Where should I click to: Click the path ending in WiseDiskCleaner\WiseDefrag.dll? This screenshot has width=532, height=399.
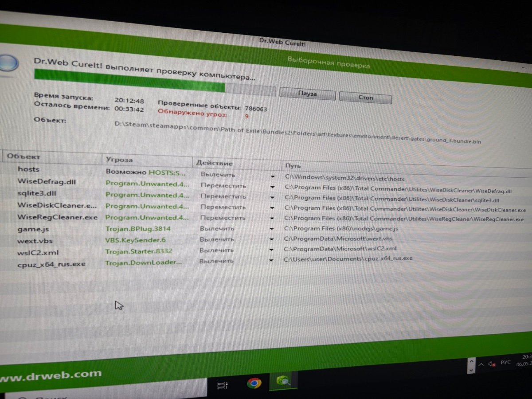(x=398, y=189)
